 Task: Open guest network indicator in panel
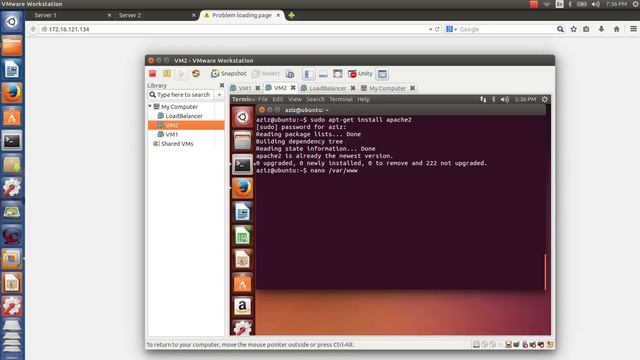point(483,99)
